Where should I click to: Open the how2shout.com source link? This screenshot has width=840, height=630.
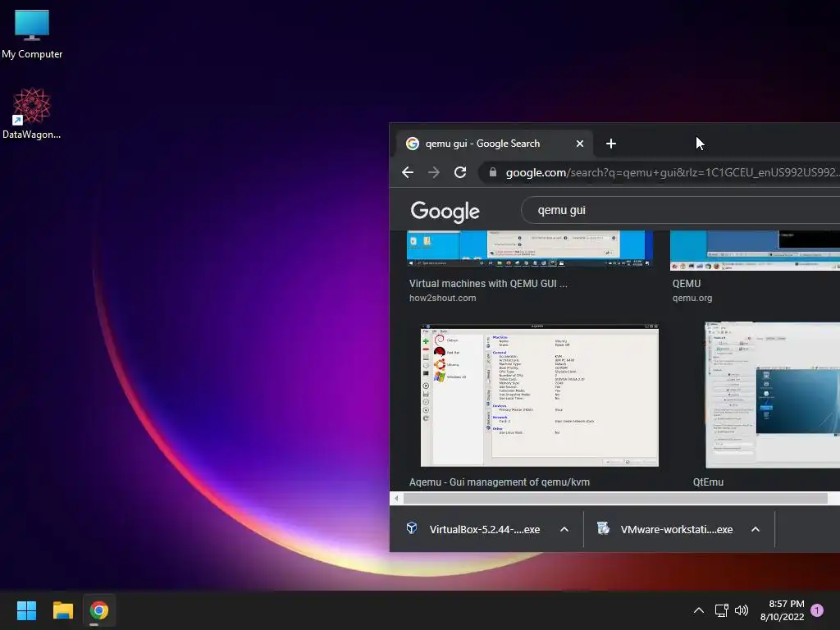[442, 298]
